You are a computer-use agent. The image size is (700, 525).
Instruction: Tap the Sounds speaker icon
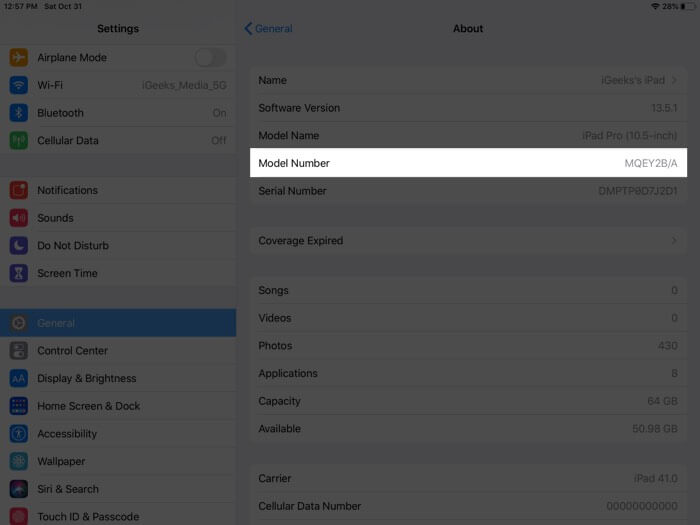(x=19, y=218)
